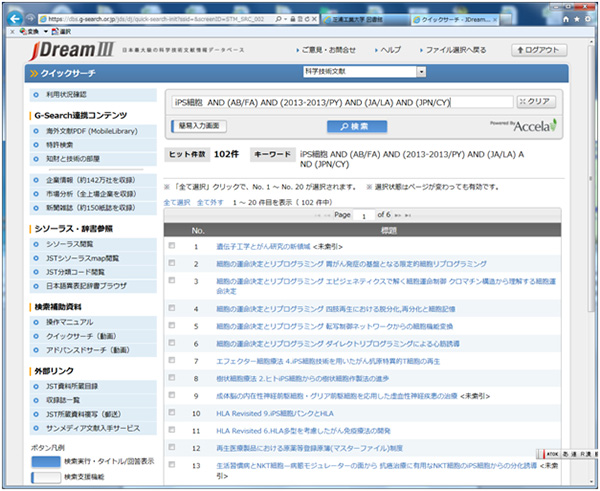
Task: Open the 簡易入力画面 button
Action: 199,126
